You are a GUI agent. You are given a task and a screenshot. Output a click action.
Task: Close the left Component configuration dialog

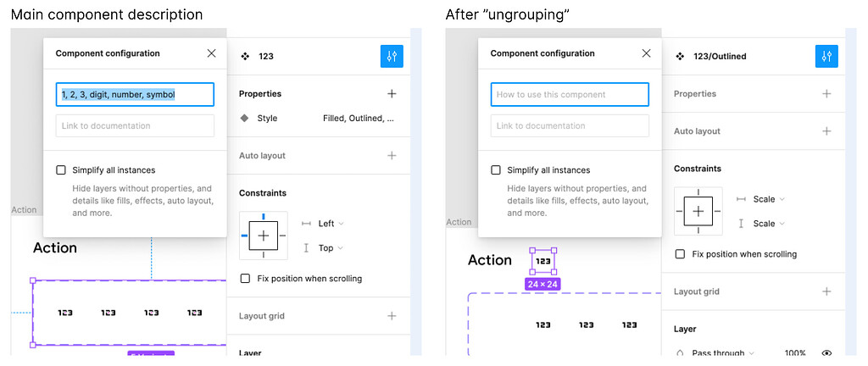[211, 53]
